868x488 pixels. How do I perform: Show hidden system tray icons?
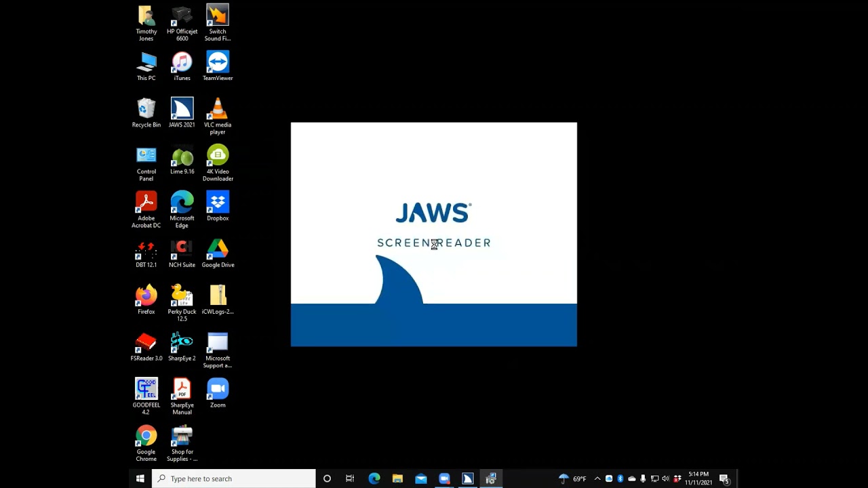[x=597, y=479]
